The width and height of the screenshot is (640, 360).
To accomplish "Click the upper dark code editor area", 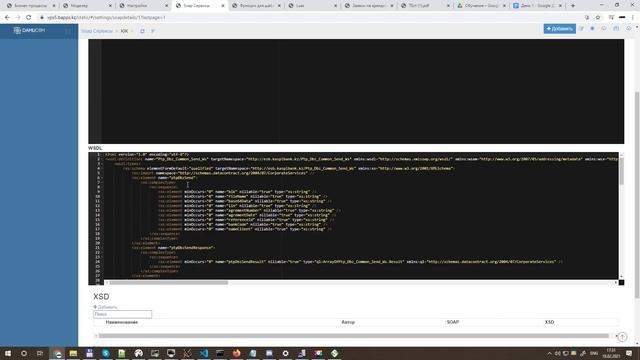I will pyautogui.click(x=356, y=91).
